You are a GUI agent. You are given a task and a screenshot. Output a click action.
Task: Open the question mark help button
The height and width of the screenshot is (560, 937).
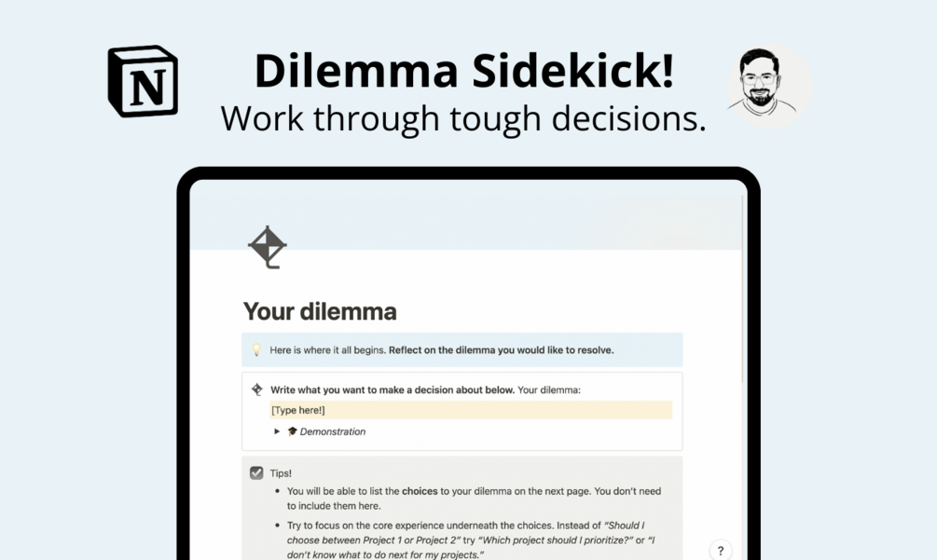coord(721,551)
